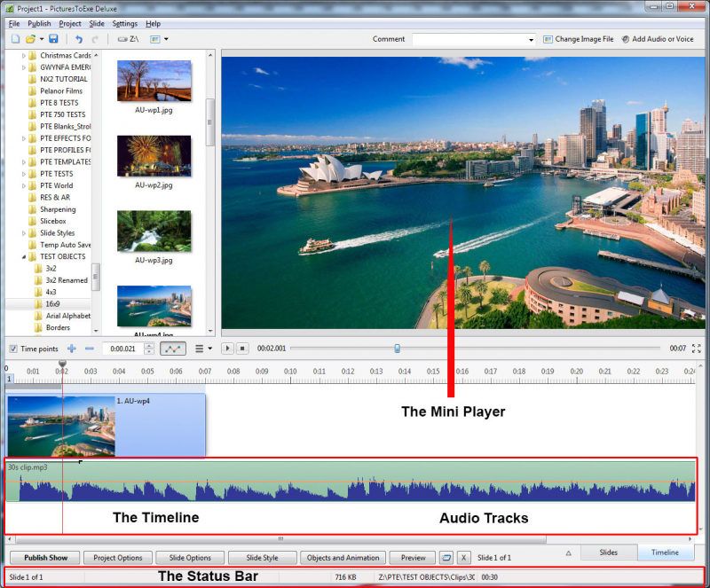Switch to the Slides tab
710x588 pixels.
609,553
